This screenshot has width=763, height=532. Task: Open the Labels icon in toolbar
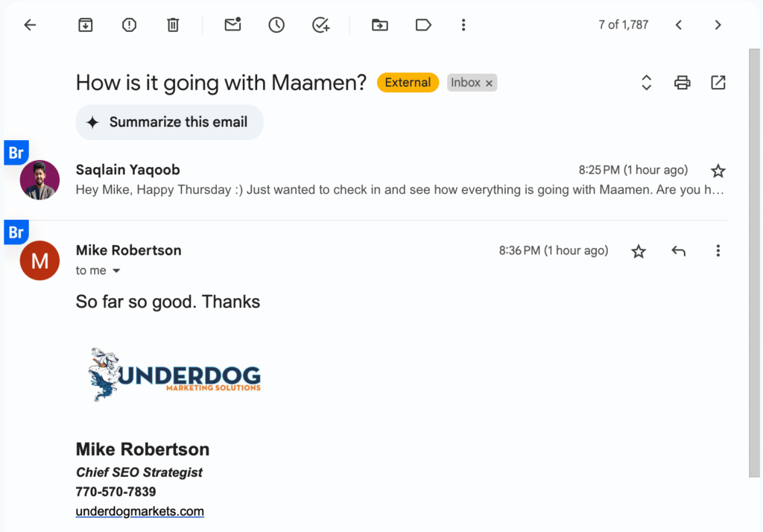coord(423,25)
